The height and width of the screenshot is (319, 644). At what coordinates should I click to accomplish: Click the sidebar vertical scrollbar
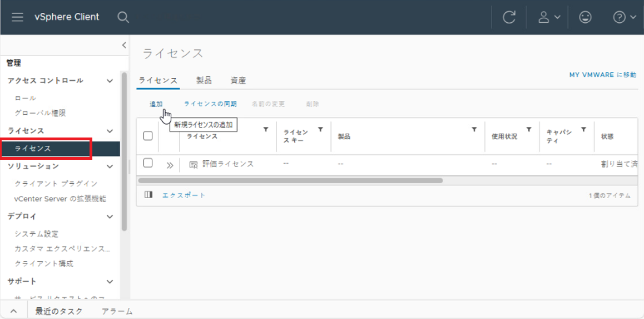coord(125,151)
